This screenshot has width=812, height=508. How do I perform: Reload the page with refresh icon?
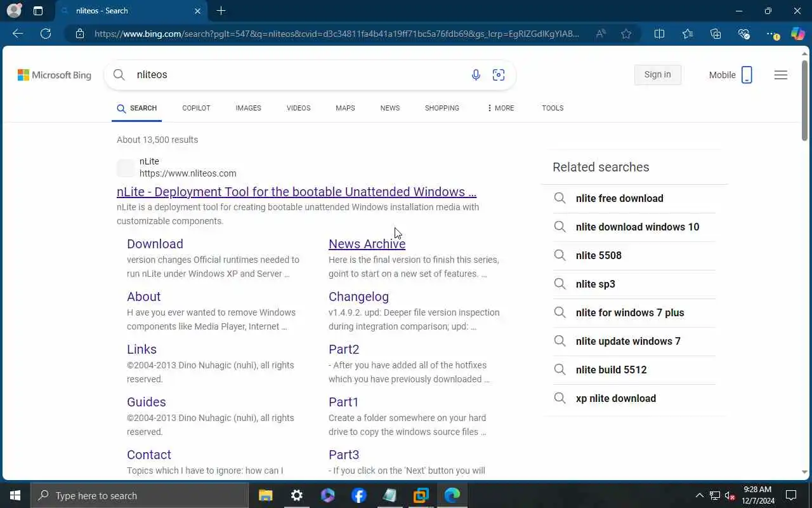(x=46, y=34)
